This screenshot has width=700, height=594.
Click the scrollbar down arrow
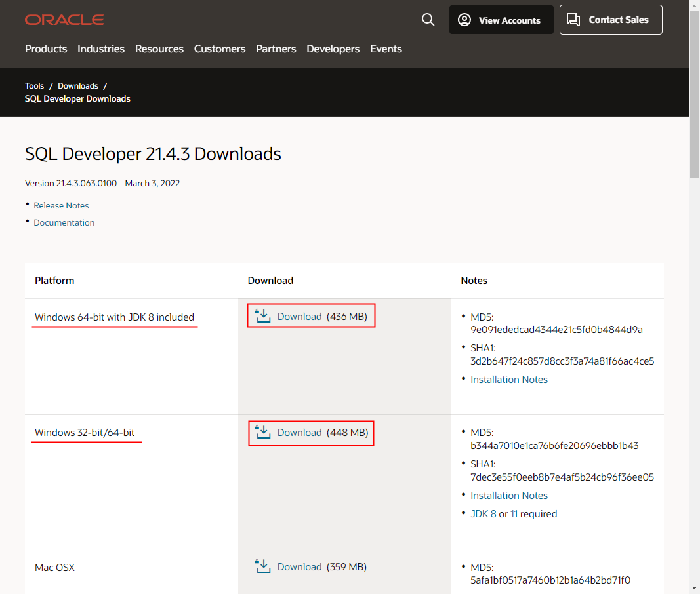(x=694, y=589)
